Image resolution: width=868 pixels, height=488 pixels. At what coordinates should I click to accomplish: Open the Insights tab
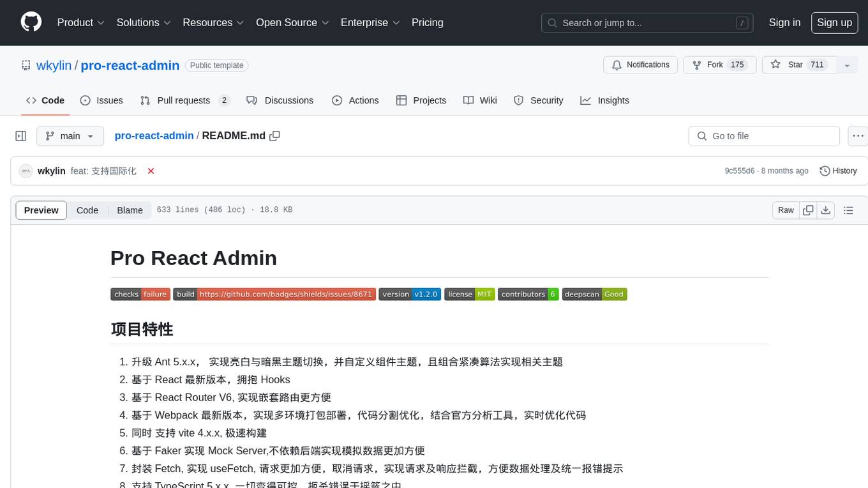[x=605, y=100]
